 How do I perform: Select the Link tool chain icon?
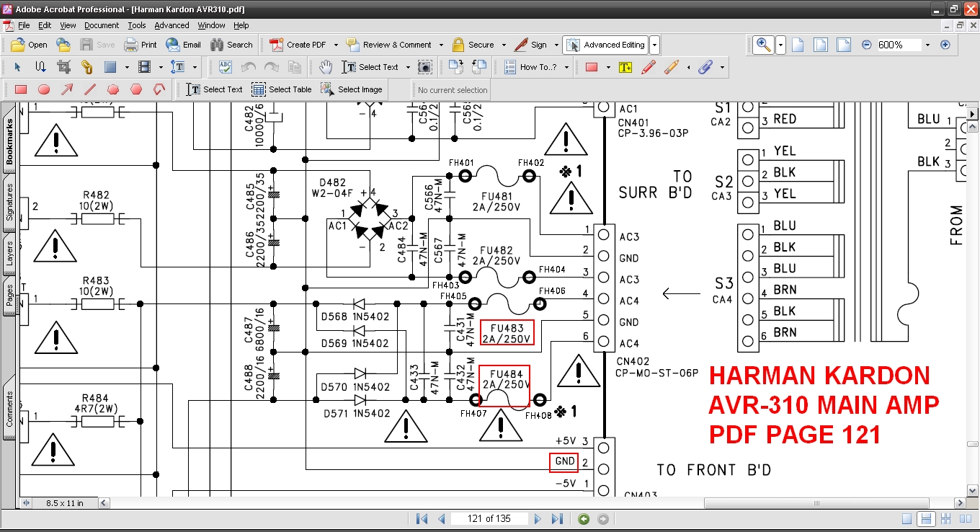click(86, 67)
